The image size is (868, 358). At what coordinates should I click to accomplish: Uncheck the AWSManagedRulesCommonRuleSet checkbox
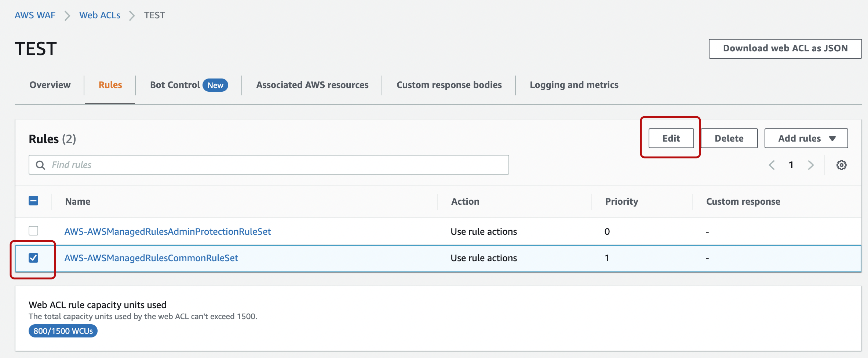pos(33,258)
